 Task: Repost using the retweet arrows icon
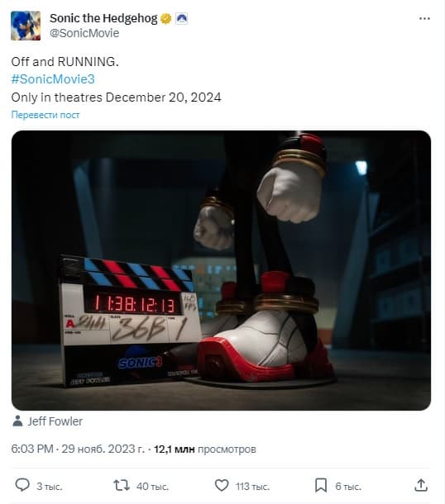[122, 485]
